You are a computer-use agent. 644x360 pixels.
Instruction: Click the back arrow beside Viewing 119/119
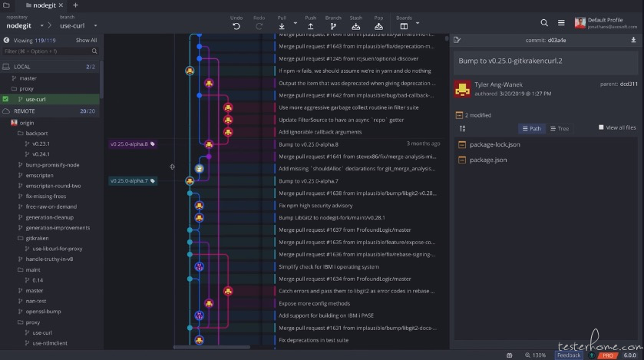(x=7, y=40)
